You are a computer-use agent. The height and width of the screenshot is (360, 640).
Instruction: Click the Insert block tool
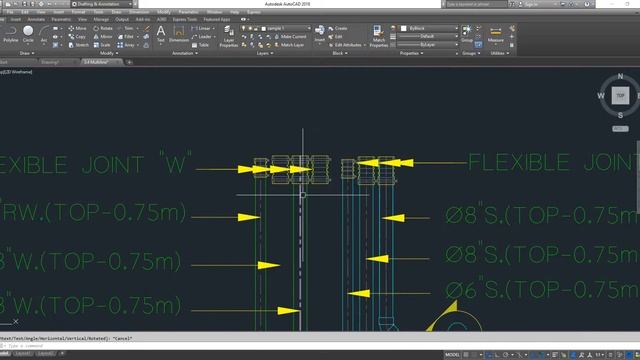tap(320, 34)
